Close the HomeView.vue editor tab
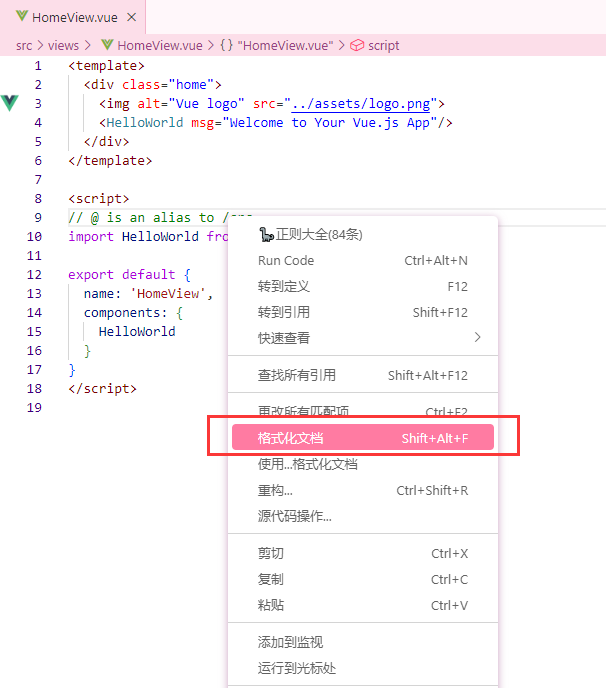Viewport: 606px width, 688px height. pyautogui.click(x=132, y=18)
